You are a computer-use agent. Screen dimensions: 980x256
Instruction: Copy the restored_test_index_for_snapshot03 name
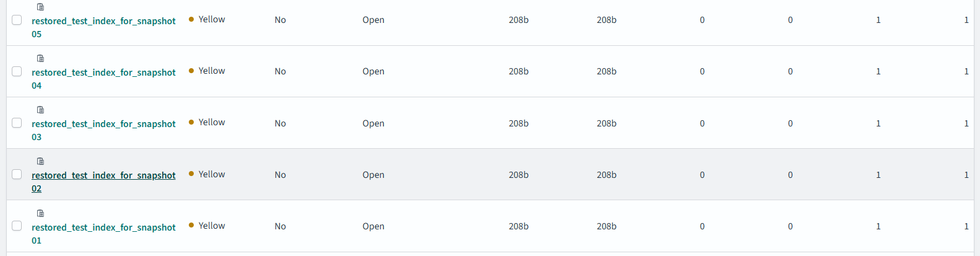pyautogui.click(x=41, y=110)
